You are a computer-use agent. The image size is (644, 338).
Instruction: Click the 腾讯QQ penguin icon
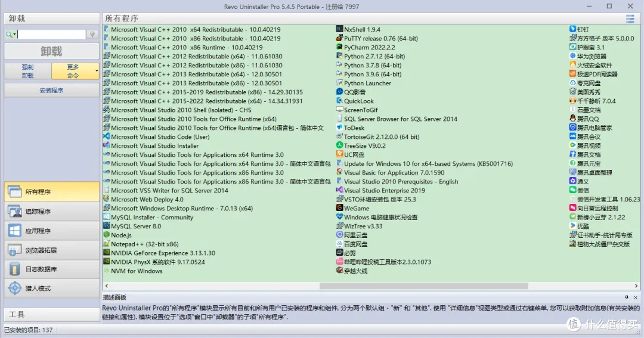coord(572,119)
